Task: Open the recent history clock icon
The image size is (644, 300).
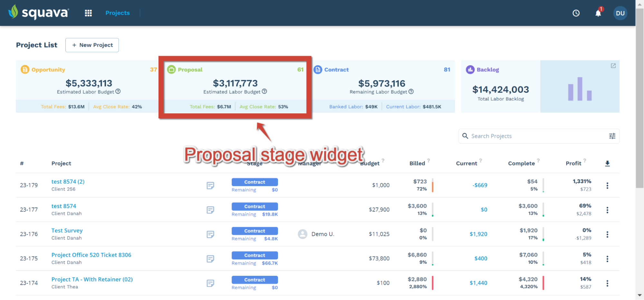Action: [x=576, y=13]
